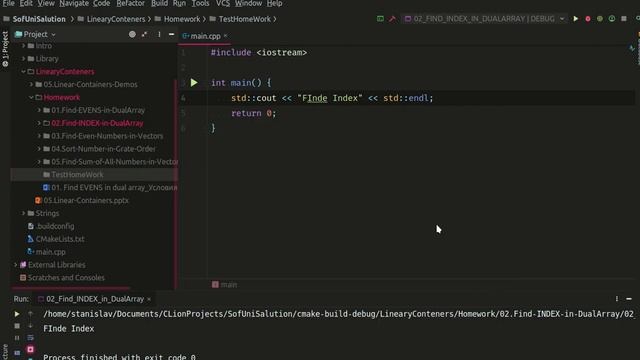
Task: Open the Refactor menu
Action: (130, 3)
